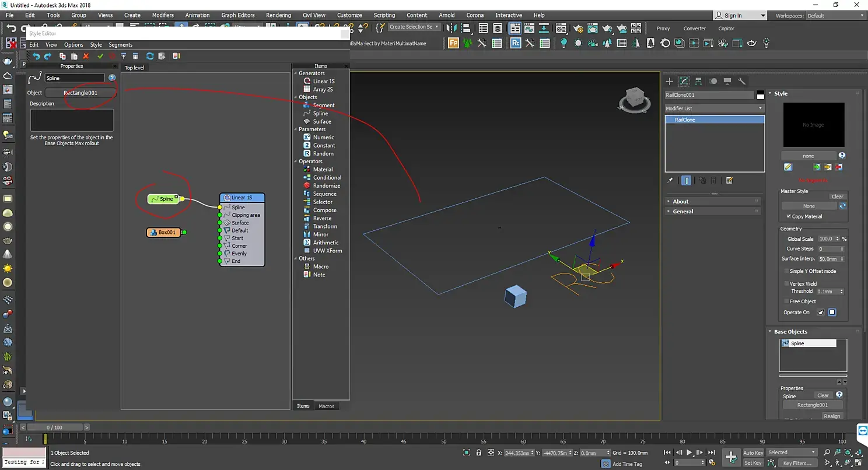The image size is (868, 470).
Task: Click the Forest Pack (Fp) toolbar icon
Action: pyautogui.click(x=453, y=43)
